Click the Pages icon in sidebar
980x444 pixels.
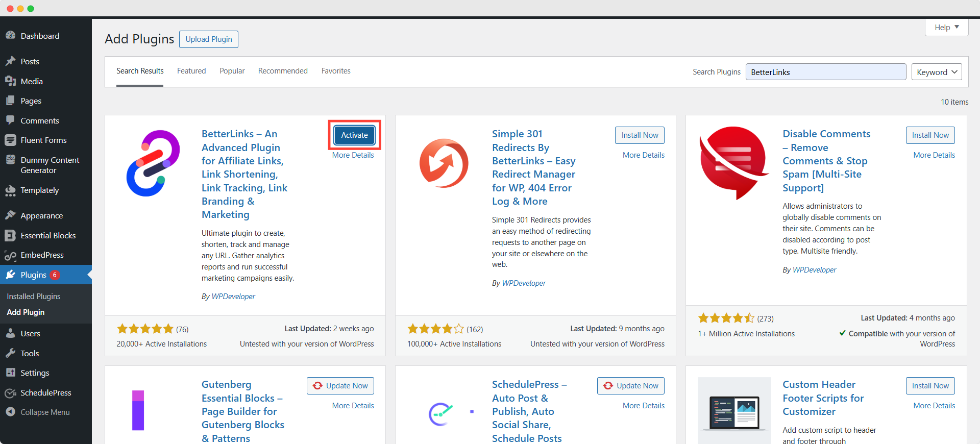[10, 101]
